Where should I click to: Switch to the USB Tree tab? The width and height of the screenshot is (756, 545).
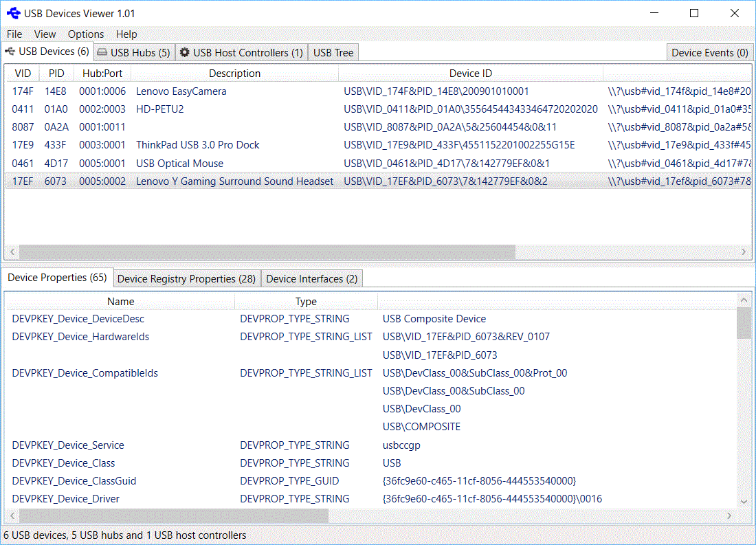point(333,52)
